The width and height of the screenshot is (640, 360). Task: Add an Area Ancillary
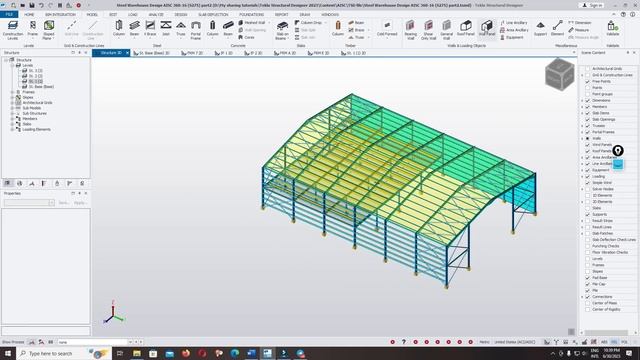514,30
